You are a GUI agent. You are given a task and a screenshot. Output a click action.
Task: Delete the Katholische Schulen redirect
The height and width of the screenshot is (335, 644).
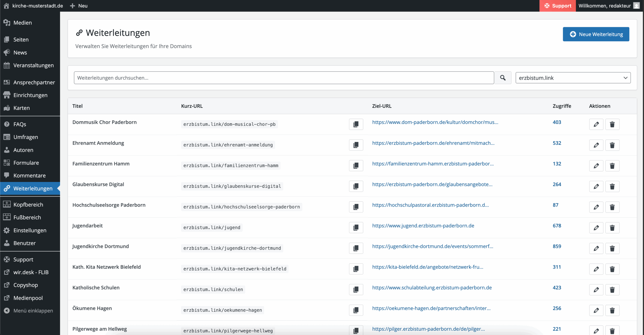point(612,290)
